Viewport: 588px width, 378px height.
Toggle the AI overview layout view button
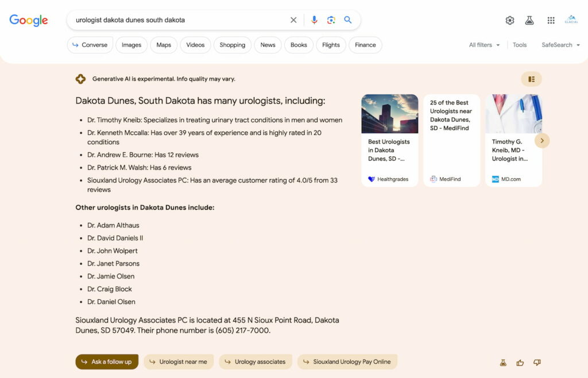(531, 79)
